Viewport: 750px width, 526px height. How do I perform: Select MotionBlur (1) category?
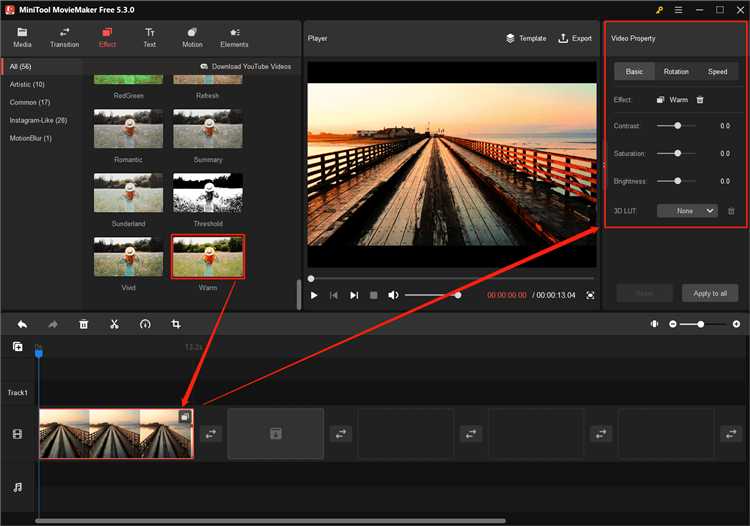[31, 138]
